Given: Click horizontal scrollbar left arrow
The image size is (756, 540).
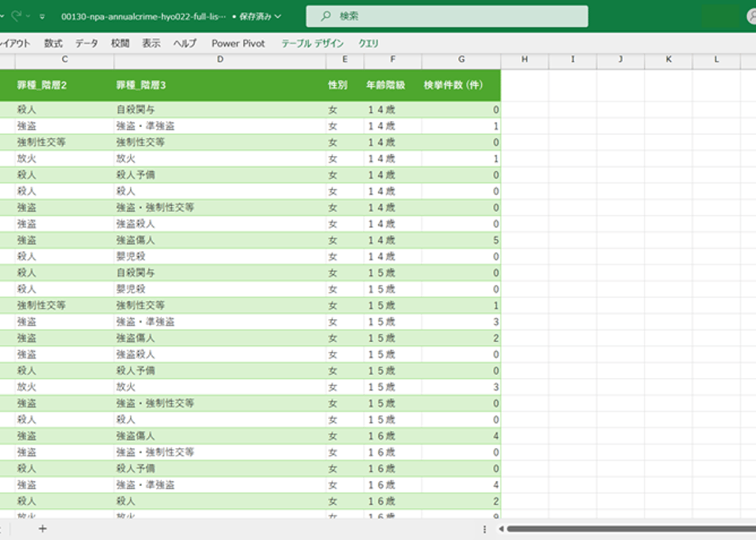Looking at the screenshot, I should click(x=501, y=529).
